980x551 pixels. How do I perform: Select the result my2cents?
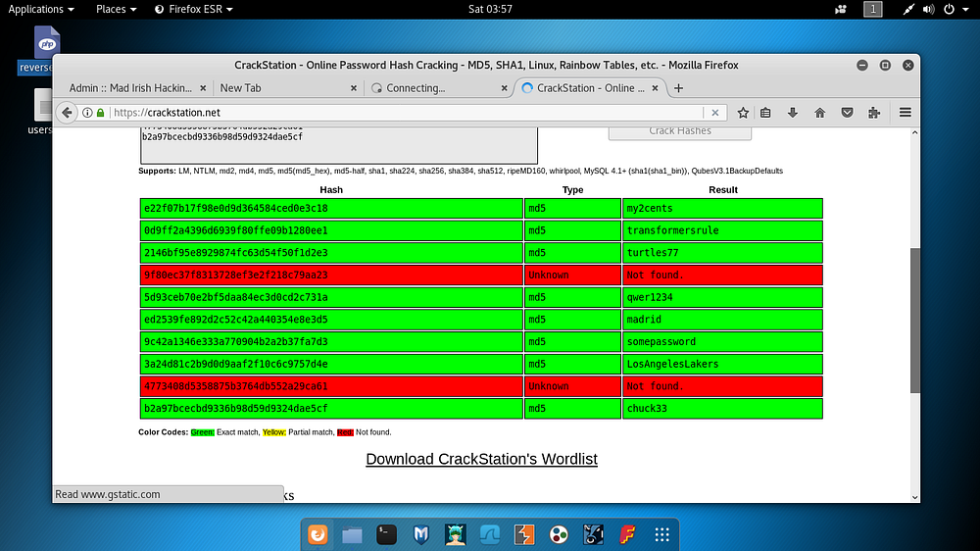650,208
